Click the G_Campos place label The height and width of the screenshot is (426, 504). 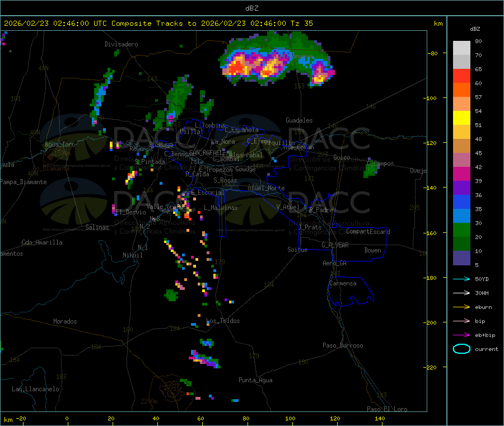[x=381, y=164]
